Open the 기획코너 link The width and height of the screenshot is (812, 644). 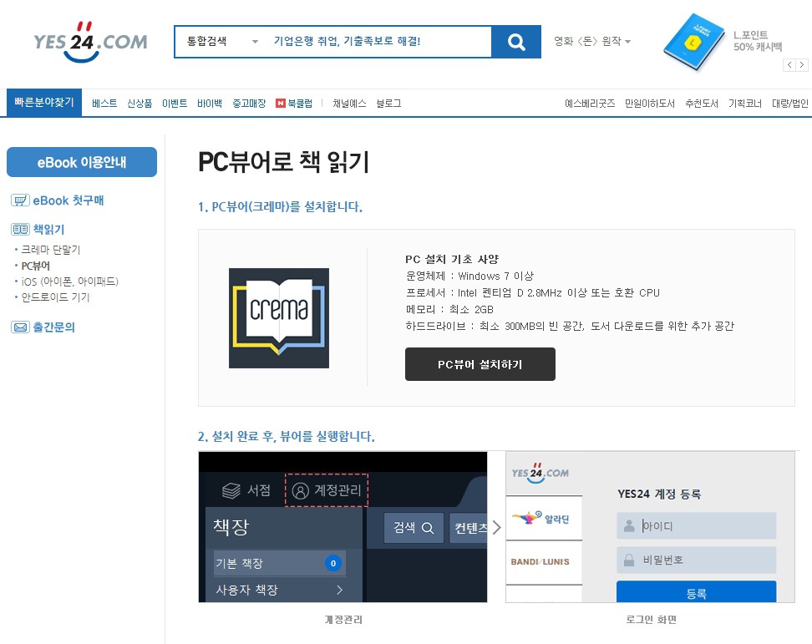745,104
